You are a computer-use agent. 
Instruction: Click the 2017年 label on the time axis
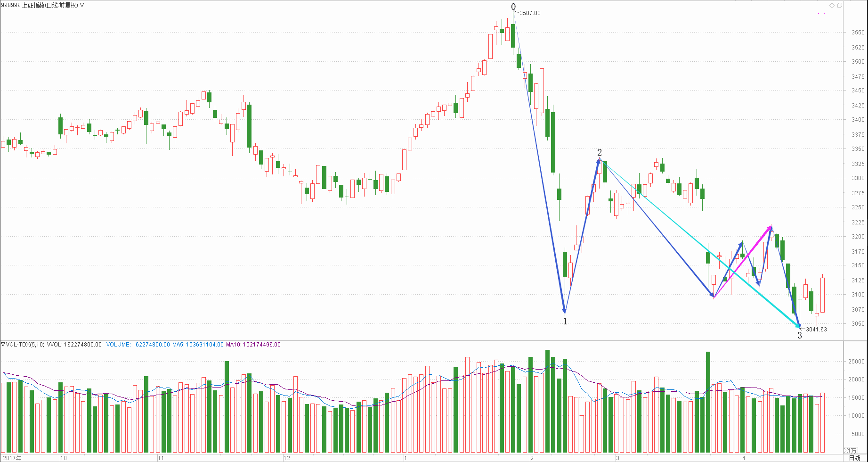pyautogui.click(x=12, y=458)
